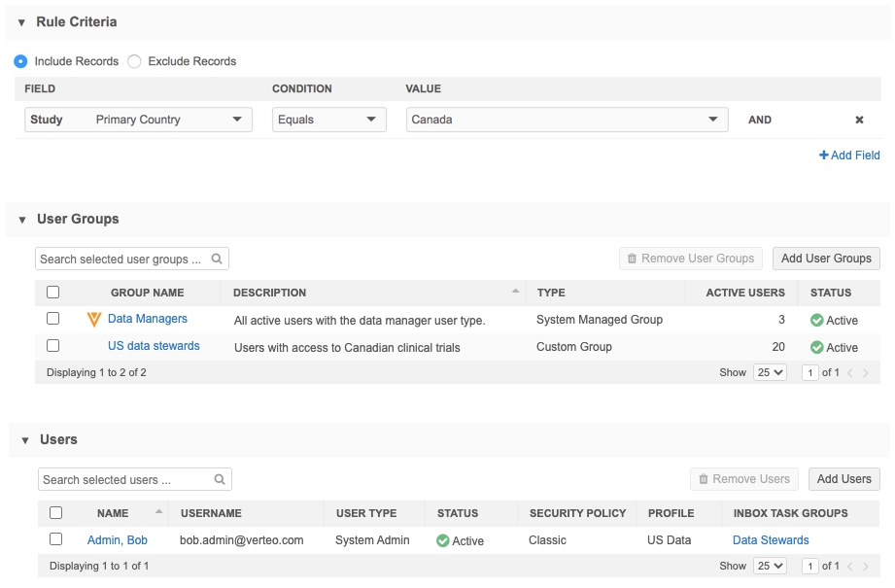Click Add Field link
Viewport: 895px width, 588px height.
[849, 156]
